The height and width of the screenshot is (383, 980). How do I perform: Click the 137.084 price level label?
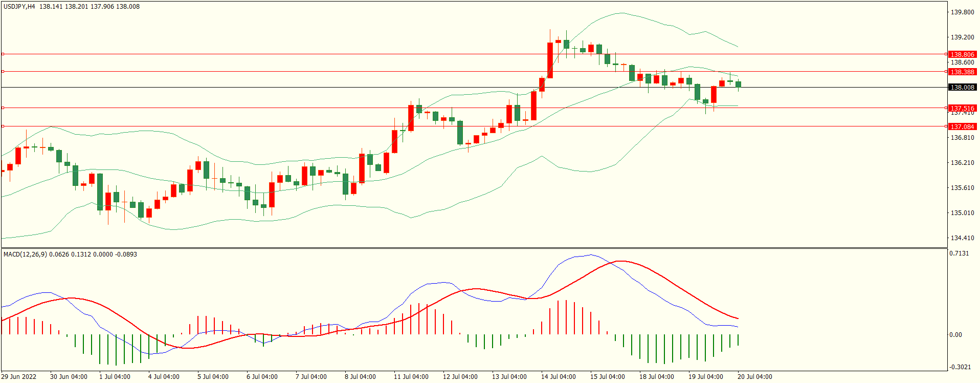point(962,126)
